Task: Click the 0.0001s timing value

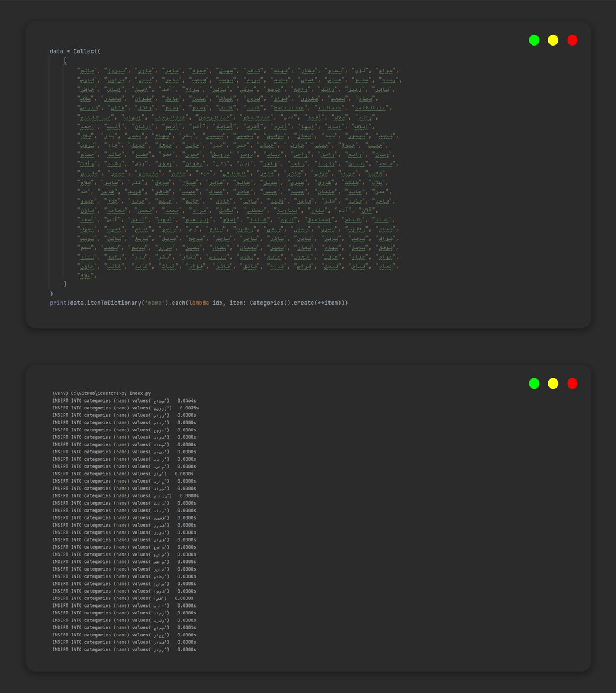Action: 186,628
